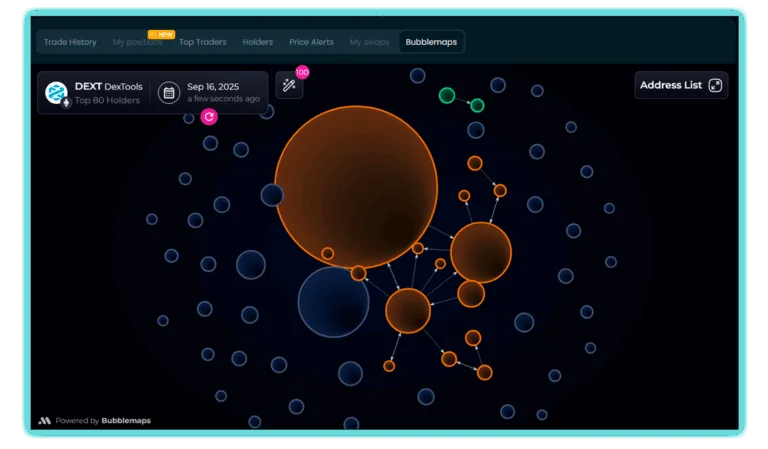Switch to the Holders tab
The width and height of the screenshot is (768, 449).
[258, 42]
